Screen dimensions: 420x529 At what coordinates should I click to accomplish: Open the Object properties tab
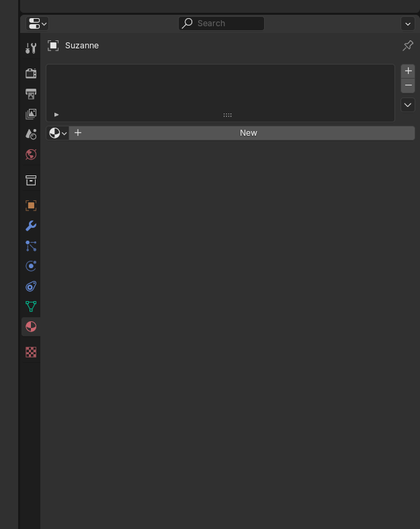coord(31,206)
